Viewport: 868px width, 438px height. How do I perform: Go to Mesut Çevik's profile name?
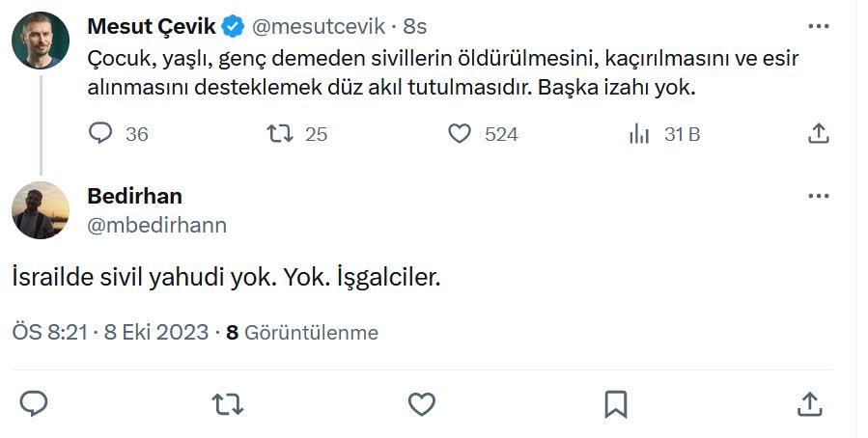pyautogui.click(x=151, y=25)
